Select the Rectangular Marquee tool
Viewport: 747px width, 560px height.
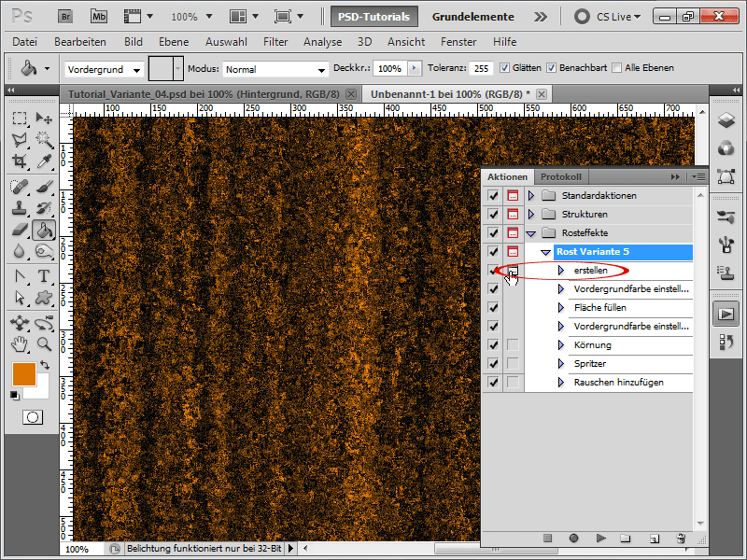pos(19,118)
